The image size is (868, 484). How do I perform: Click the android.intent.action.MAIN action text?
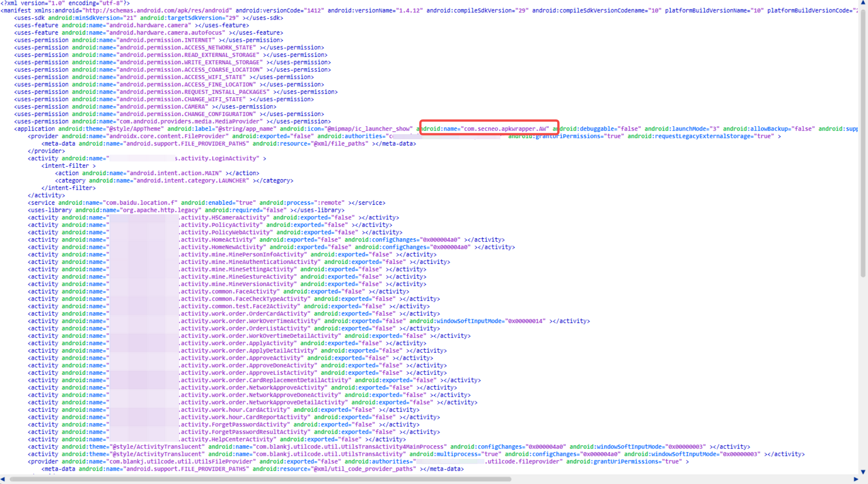point(175,173)
